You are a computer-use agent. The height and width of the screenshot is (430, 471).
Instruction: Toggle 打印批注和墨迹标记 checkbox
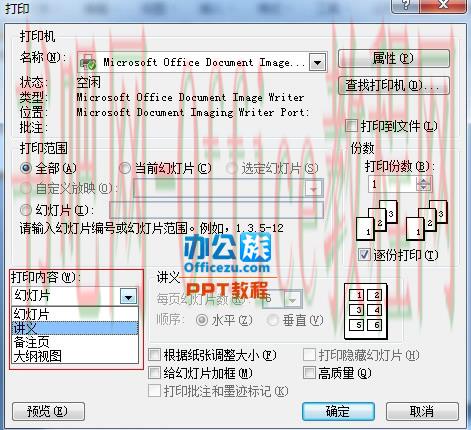[x=154, y=391]
